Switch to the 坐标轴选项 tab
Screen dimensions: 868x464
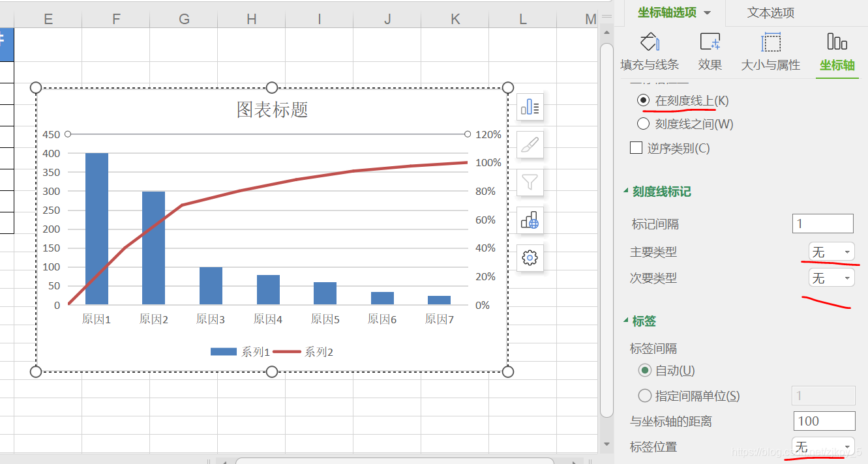tap(667, 12)
